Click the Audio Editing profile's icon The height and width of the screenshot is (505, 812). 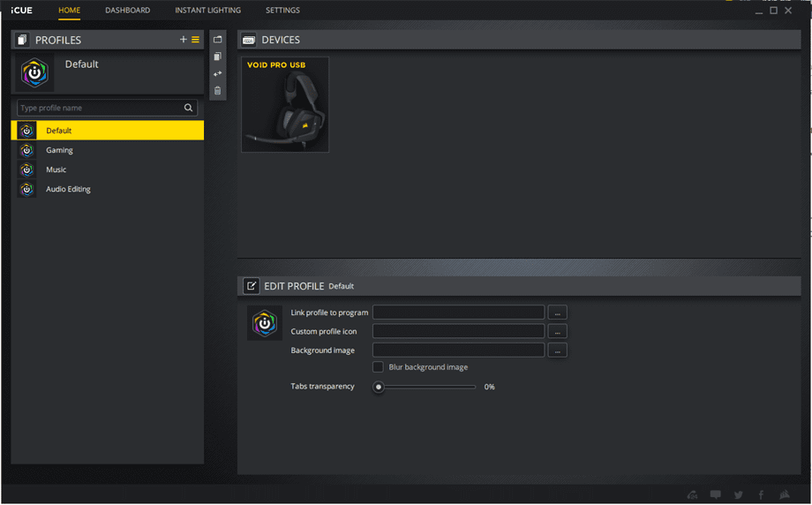tap(26, 189)
